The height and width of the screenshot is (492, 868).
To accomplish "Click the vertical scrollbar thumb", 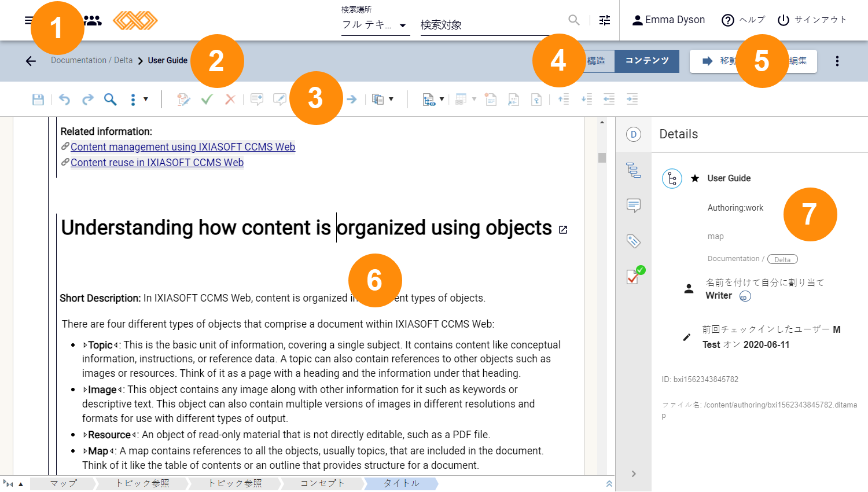I will (602, 157).
